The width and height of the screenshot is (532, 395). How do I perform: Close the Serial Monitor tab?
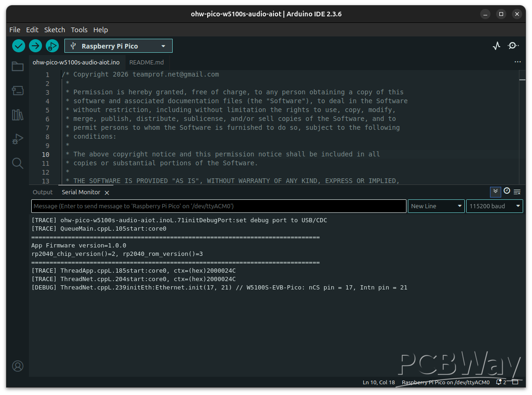(x=107, y=193)
